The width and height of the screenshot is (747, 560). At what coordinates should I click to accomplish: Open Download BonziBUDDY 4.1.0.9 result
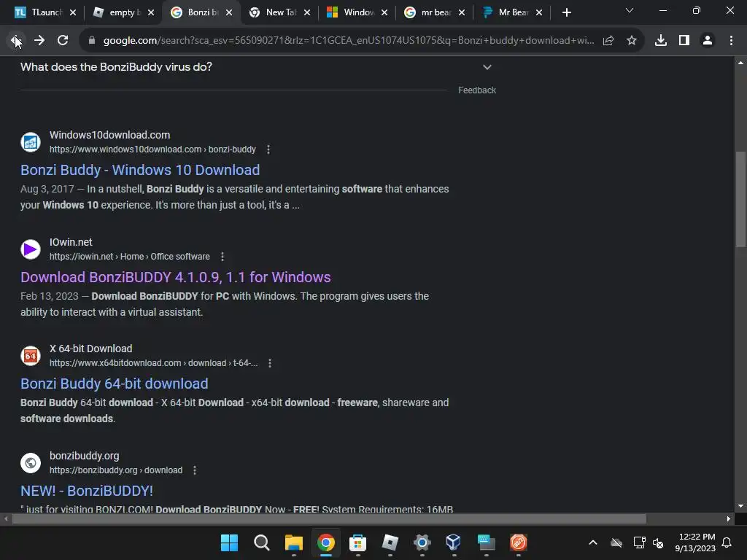175,277
